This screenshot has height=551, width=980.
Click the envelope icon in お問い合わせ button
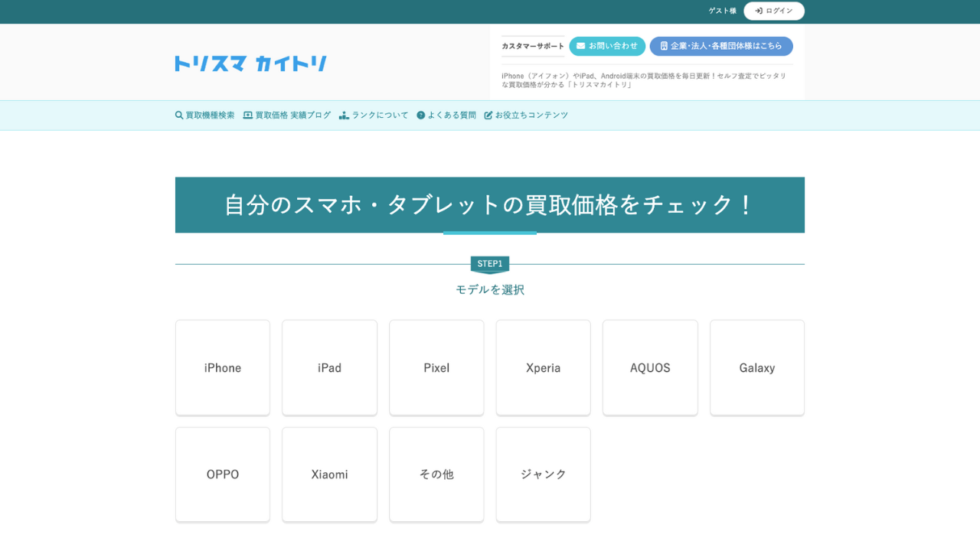coord(581,46)
